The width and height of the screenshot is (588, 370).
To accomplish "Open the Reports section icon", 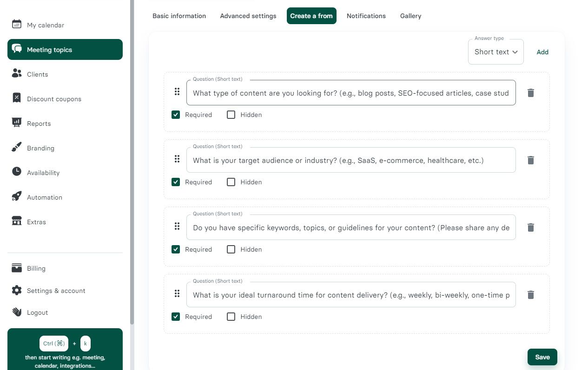I will click(x=17, y=123).
